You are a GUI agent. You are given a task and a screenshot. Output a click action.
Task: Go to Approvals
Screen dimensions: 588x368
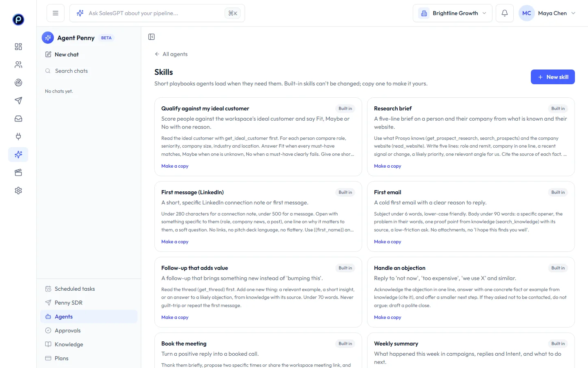click(89, 330)
